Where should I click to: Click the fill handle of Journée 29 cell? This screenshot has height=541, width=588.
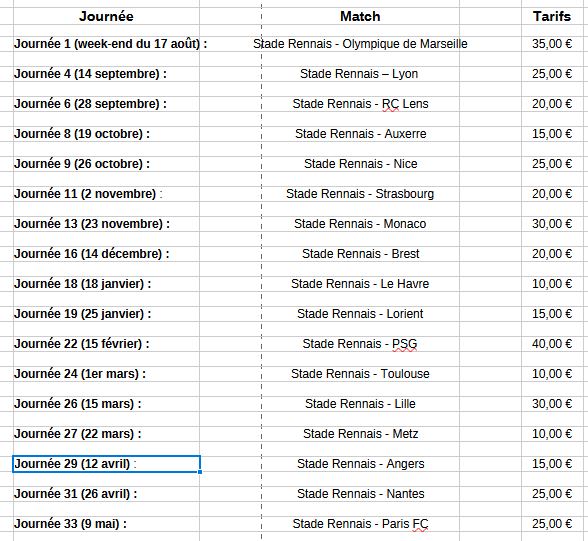(200, 472)
